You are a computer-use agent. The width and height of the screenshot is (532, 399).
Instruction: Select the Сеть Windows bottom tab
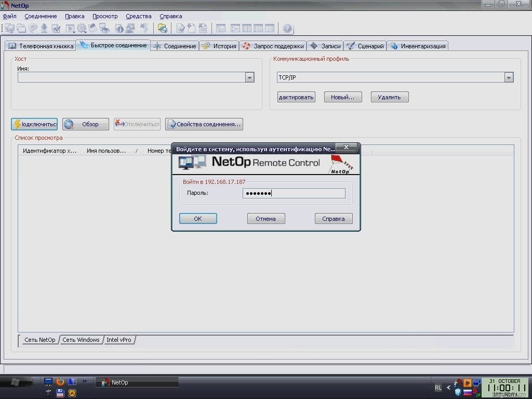point(81,340)
